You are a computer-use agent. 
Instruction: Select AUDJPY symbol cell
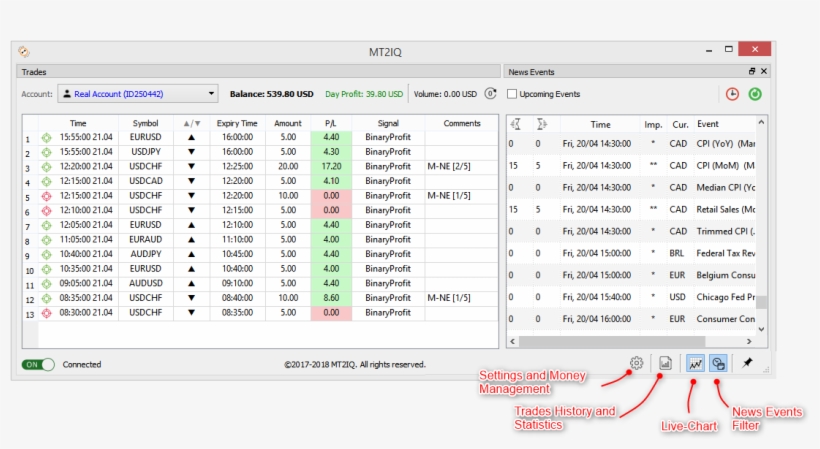[145, 254]
